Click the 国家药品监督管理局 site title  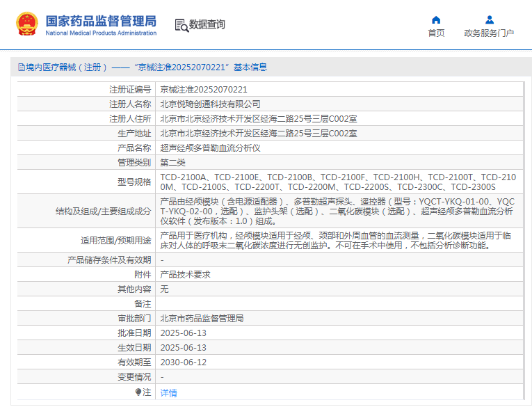point(101,20)
